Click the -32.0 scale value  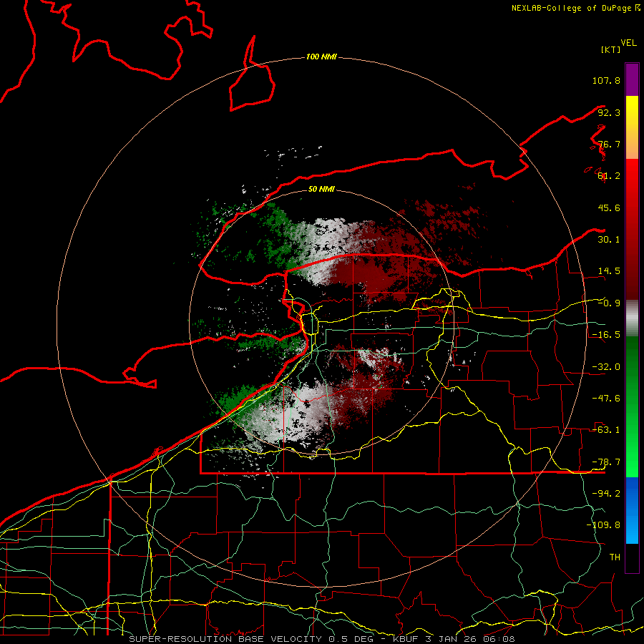606,367
